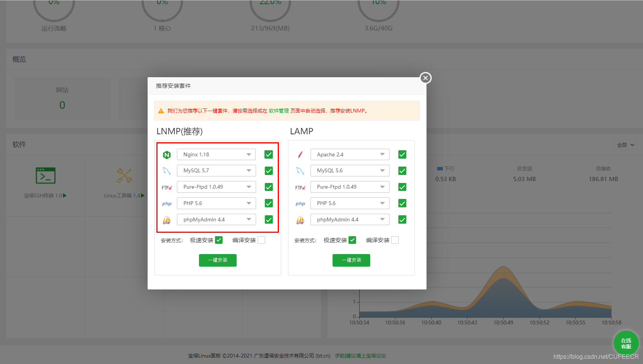Click the PHP icon in LNMP list
Viewport: 643px width, 364px height.
coord(167,203)
